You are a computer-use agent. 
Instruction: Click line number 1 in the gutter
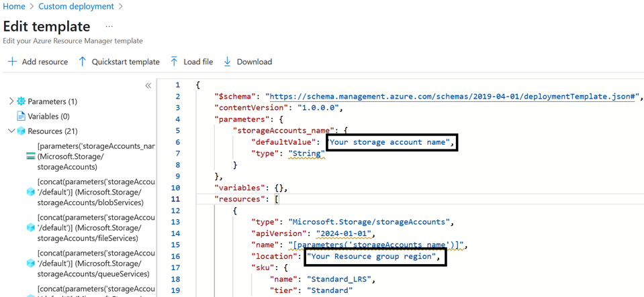tap(177, 85)
